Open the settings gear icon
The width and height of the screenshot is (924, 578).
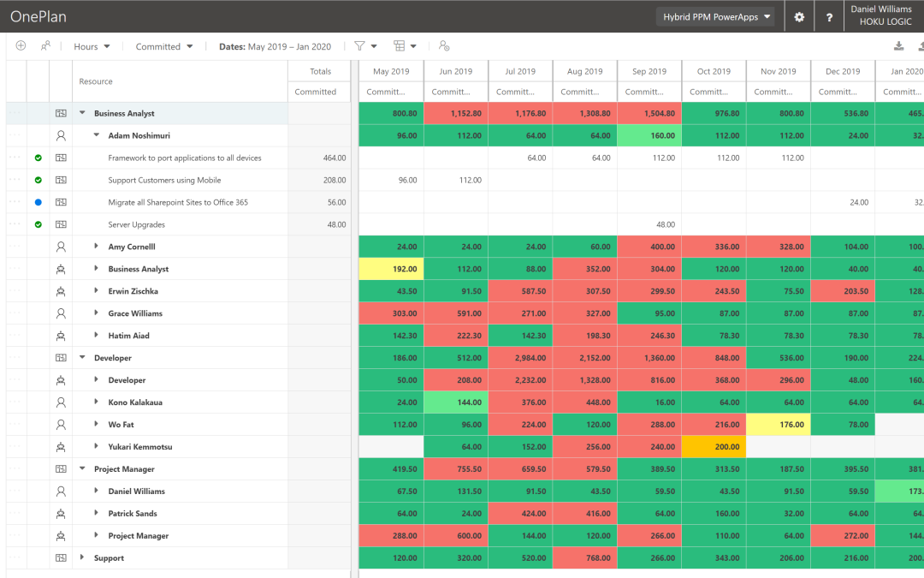pyautogui.click(x=799, y=16)
